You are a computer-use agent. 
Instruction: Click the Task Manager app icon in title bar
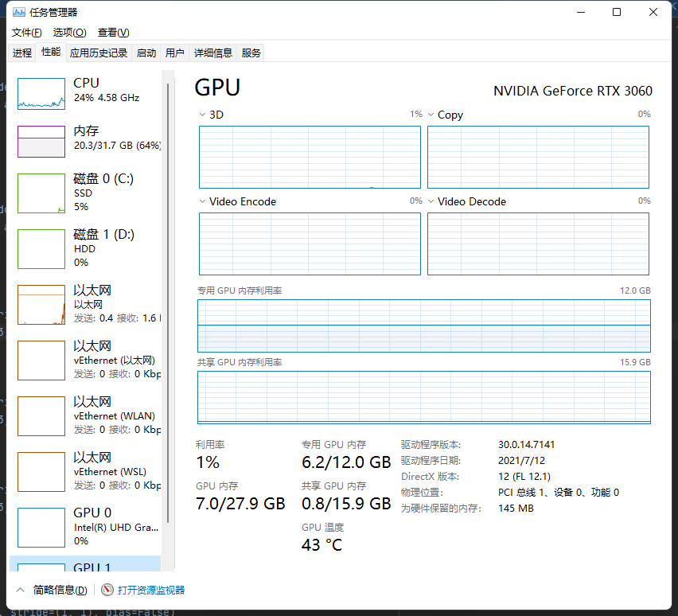coord(19,12)
